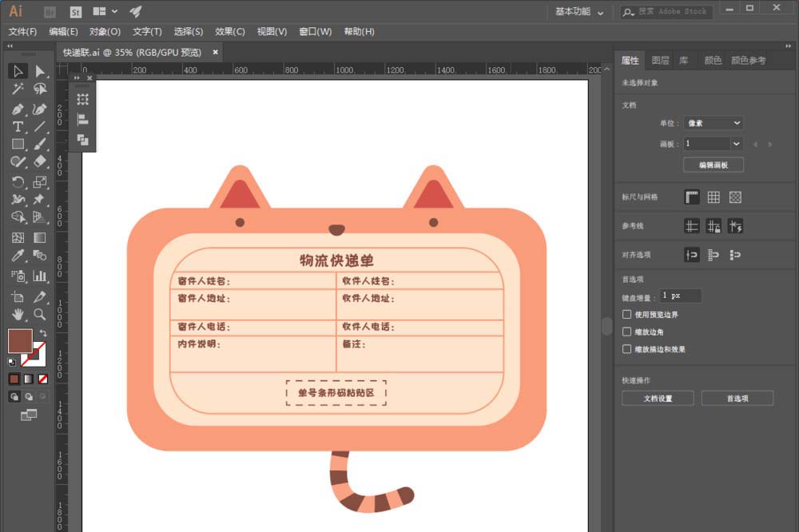
Task: Toggle lock guides button
Action: (x=714, y=226)
